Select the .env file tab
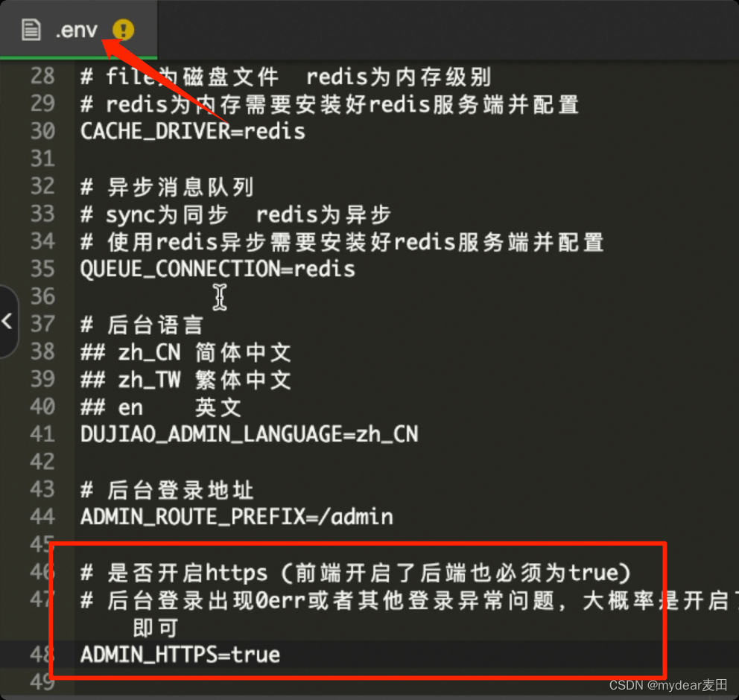The width and height of the screenshot is (739, 700). click(x=78, y=29)
